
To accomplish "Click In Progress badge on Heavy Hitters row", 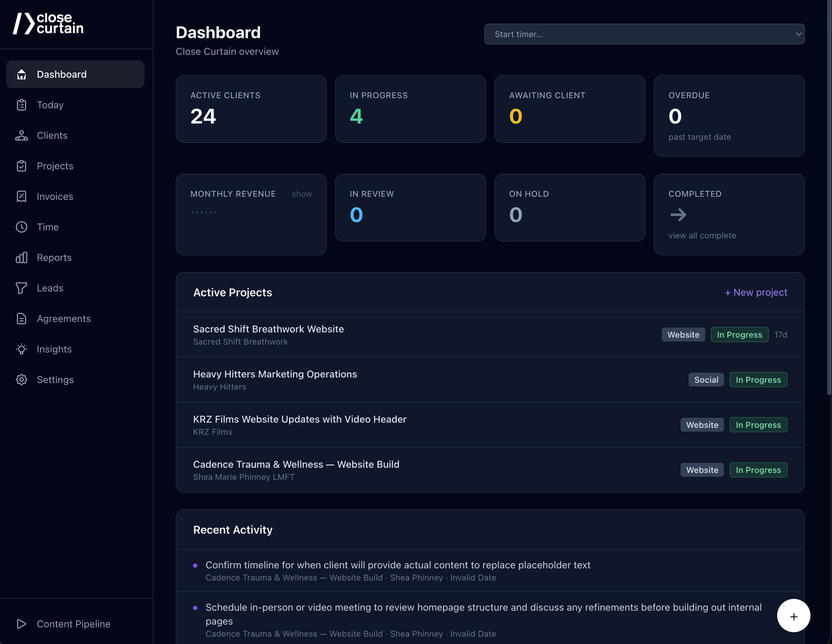I will [758, 380].
